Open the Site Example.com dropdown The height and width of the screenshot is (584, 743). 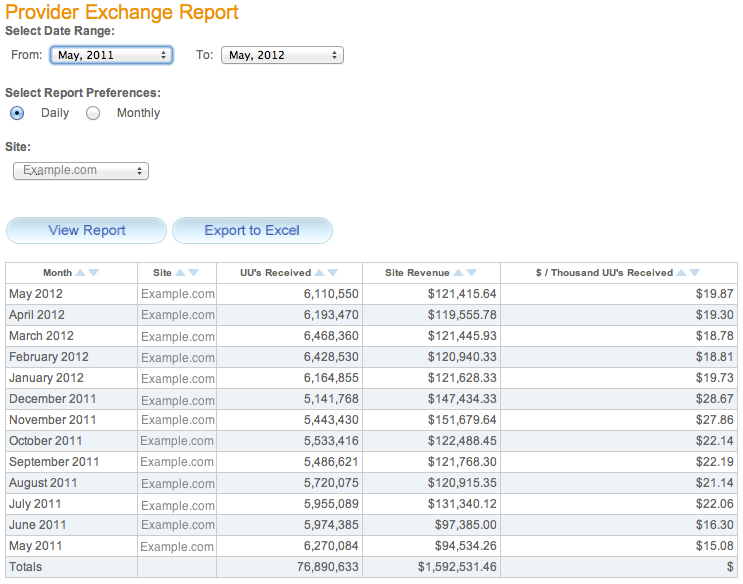click(x=81, y=171)
